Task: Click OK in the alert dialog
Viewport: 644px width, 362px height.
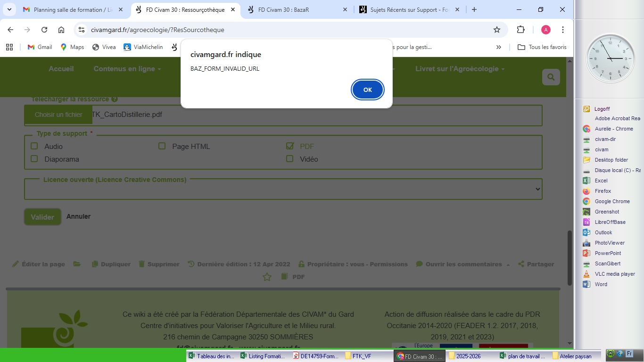Action: pos(367,90)
